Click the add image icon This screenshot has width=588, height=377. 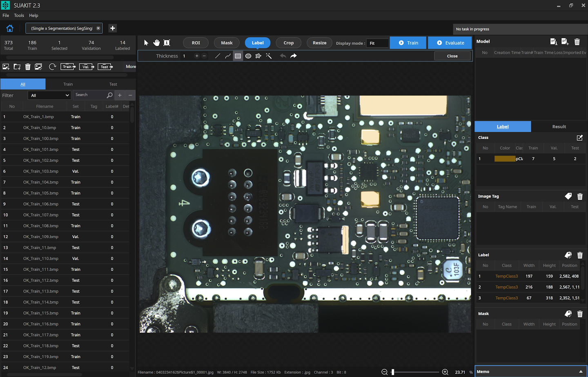point(6,67)
